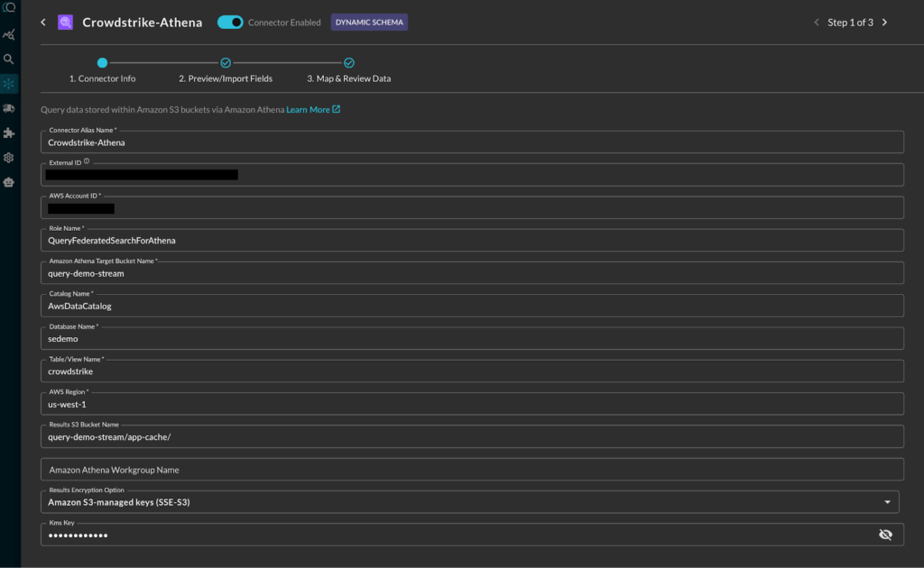Image resolution: width=924 pixels, height=568 pixels.
Task: Toggle the Connector Enabled switch
Action: coord(230,23)
